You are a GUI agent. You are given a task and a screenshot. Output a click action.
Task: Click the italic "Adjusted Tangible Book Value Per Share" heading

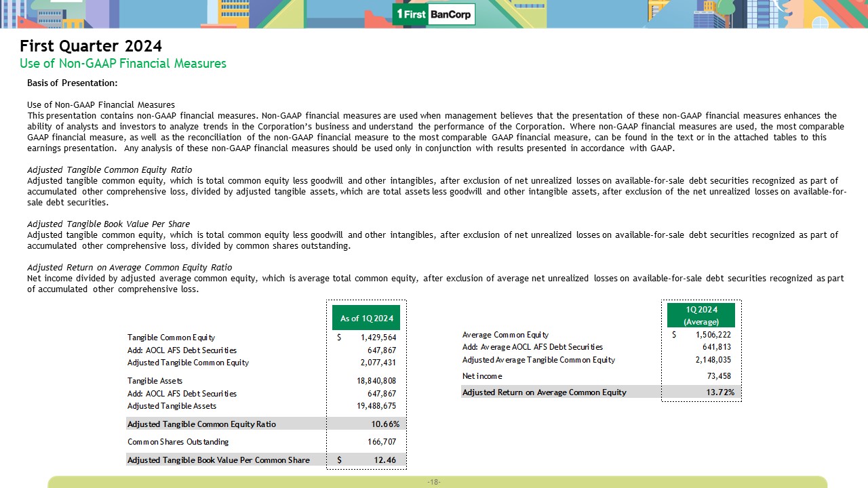[108, 224]
